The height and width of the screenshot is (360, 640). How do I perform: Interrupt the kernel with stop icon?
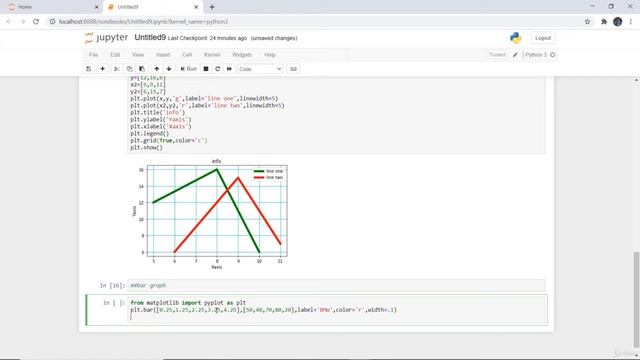tap(206, 69)
